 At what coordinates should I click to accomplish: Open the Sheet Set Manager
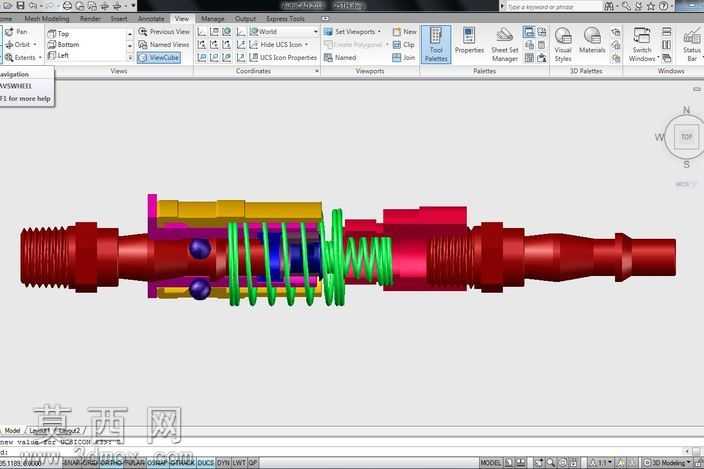[505, 44]
